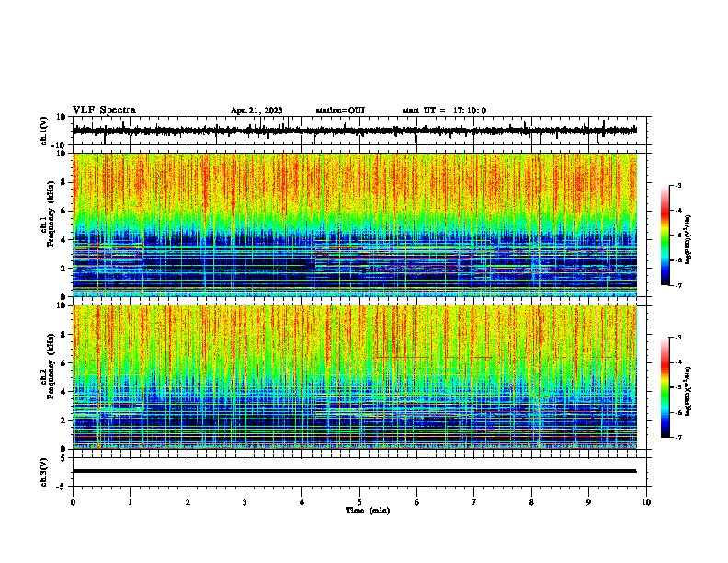Click the "-3" label on ch.2 color bar

[678, 338]
